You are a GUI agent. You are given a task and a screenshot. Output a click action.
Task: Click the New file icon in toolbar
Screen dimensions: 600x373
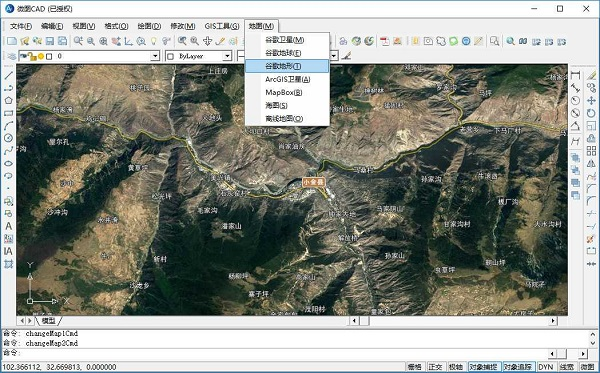(12, 41)
